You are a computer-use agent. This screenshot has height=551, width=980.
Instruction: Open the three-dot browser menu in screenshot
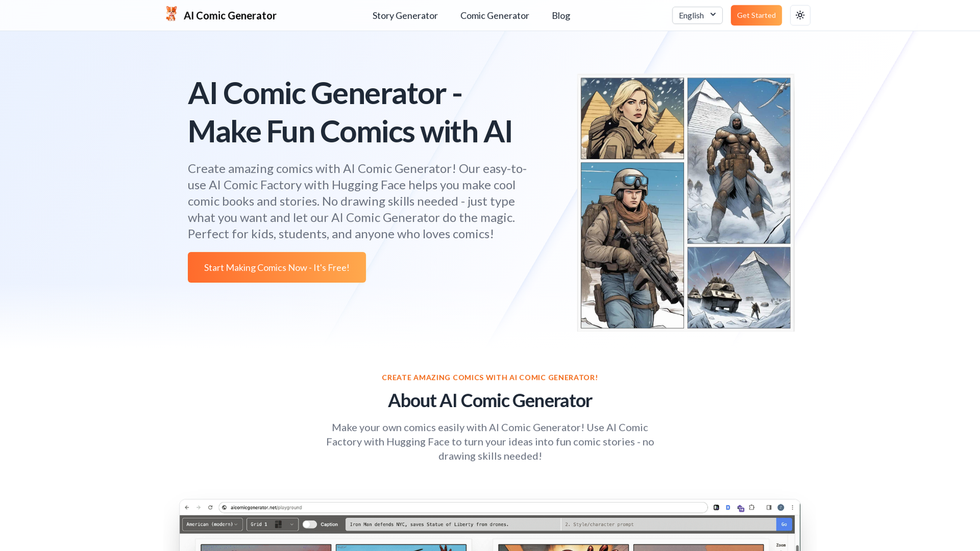(x=793, y=508)
